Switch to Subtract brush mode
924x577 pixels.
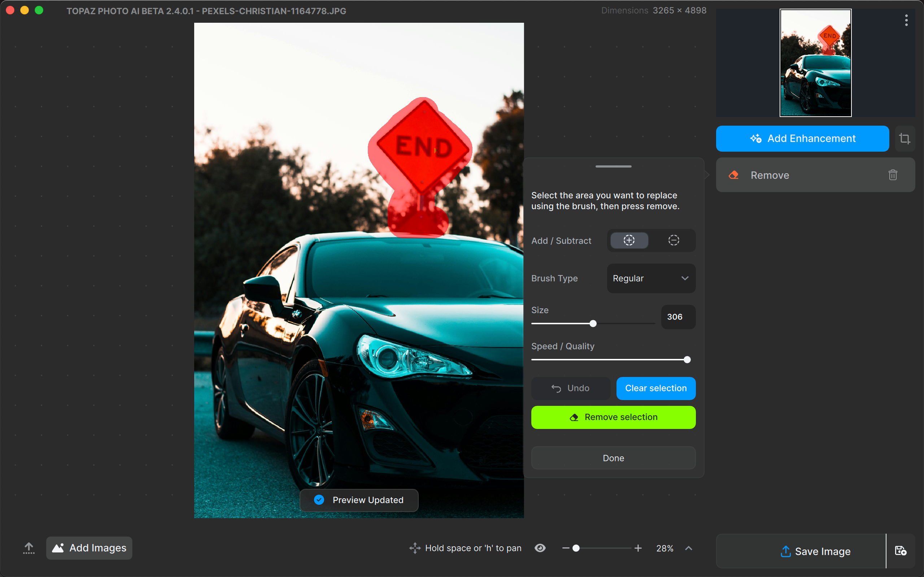pos(674,240)
